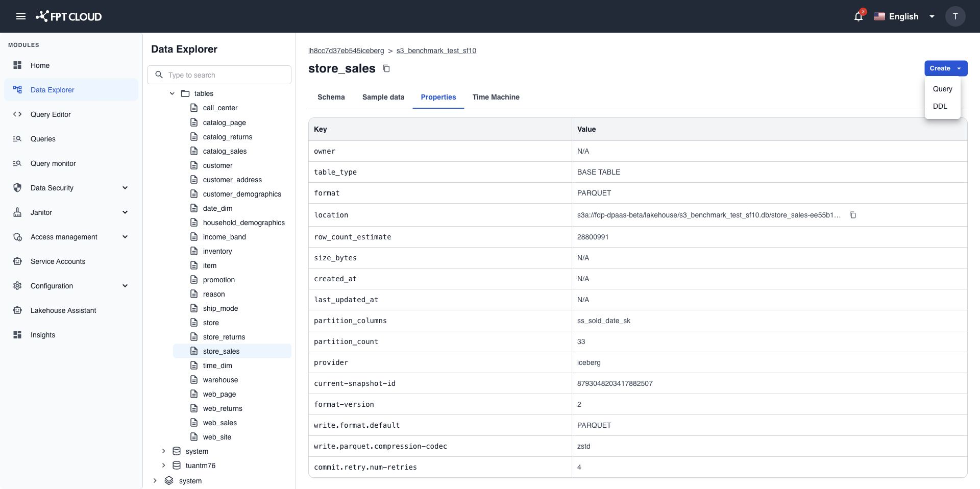Open the notifications bell
Image resolution: width=980 pixels, height=489 pixels.
859,16
